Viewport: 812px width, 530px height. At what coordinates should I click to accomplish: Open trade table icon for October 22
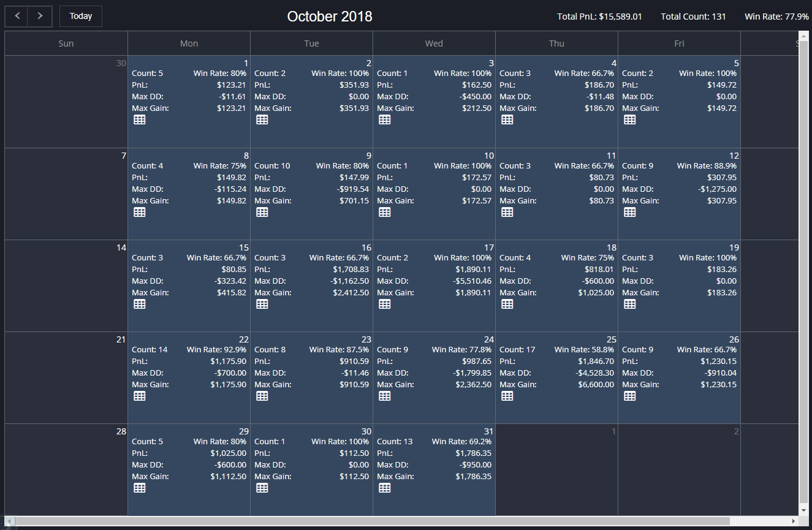click(140, 396)
